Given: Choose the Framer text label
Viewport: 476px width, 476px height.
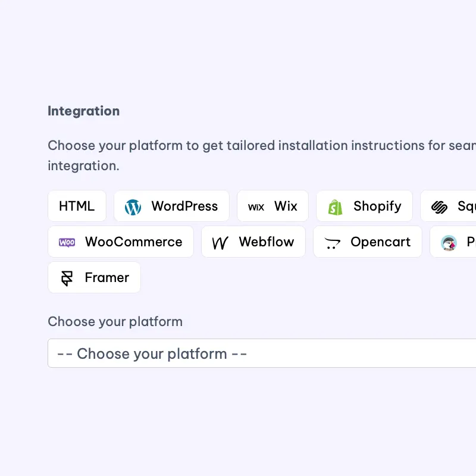Looking at the screenshot, I should click(107, 278).
